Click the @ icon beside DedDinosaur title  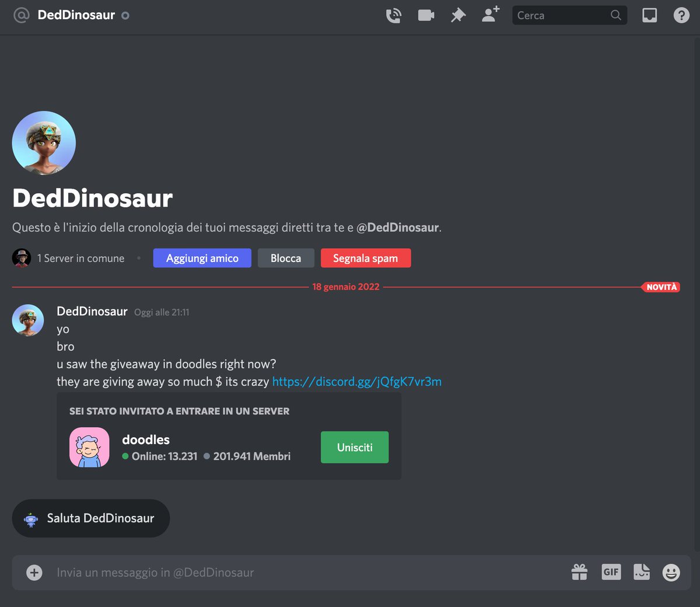click(21, 15)
